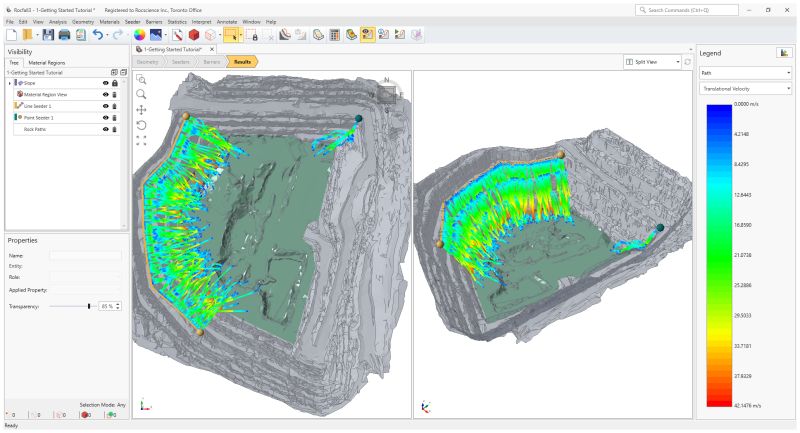Click the rightmost purple toolbar icon
This screenshot has height=433, width=800.
pos(417,35)
